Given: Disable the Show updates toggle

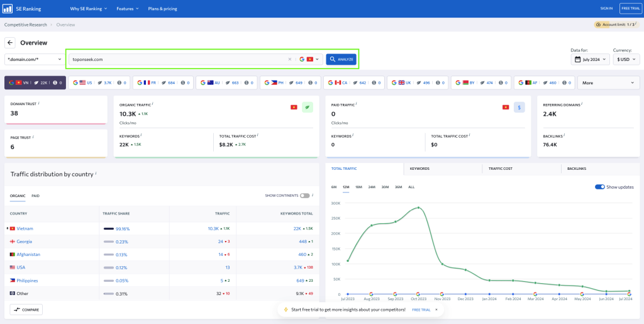Looking at the screenshot, I should click(599, 187).
